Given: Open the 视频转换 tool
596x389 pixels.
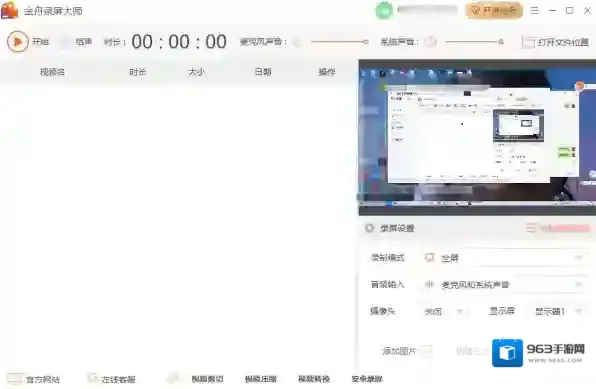Looking at the screenshot, I should click(x=314, y=379).
